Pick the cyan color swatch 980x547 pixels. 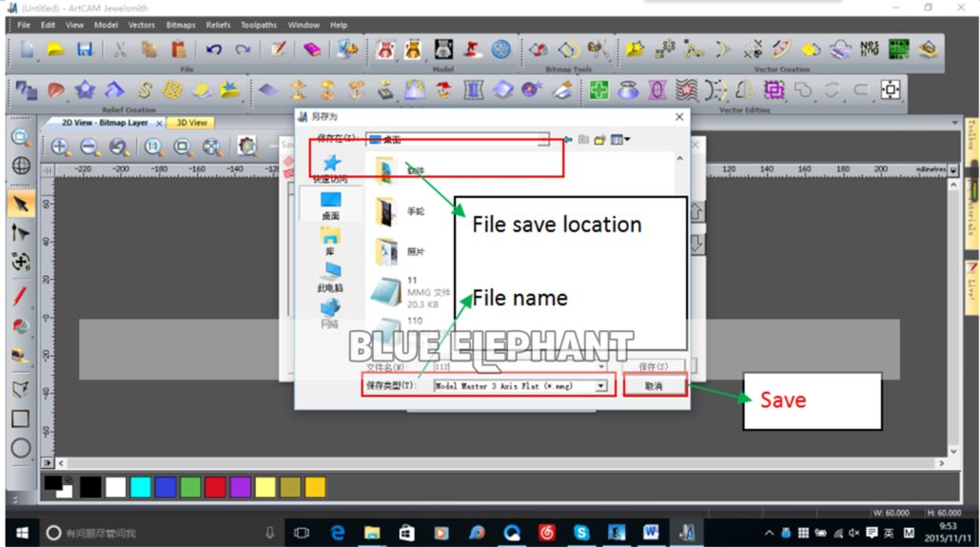(x=140, y=487)
